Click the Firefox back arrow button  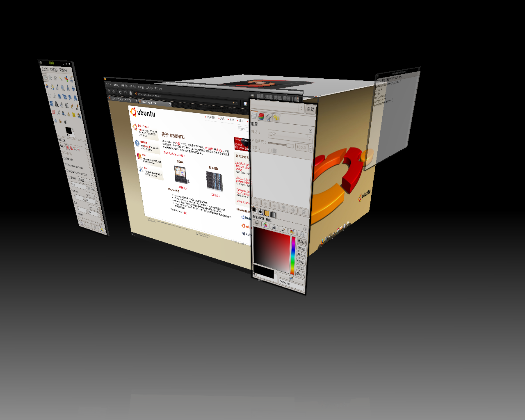click(109, 91)
